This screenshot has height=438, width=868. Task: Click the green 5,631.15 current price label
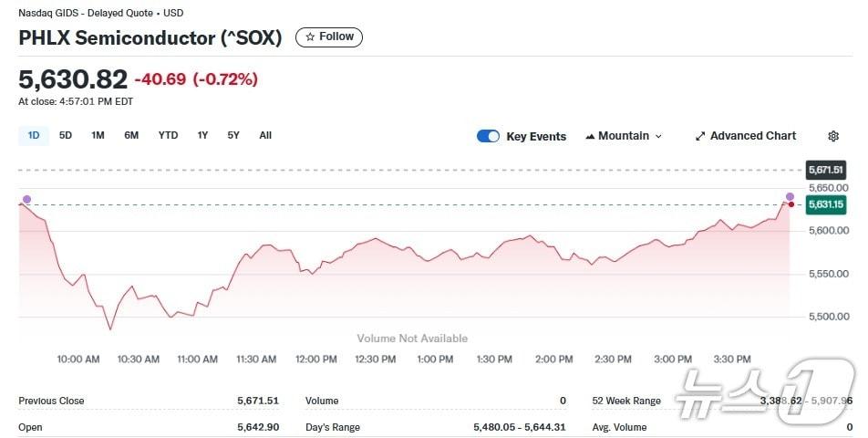(825, 204)
